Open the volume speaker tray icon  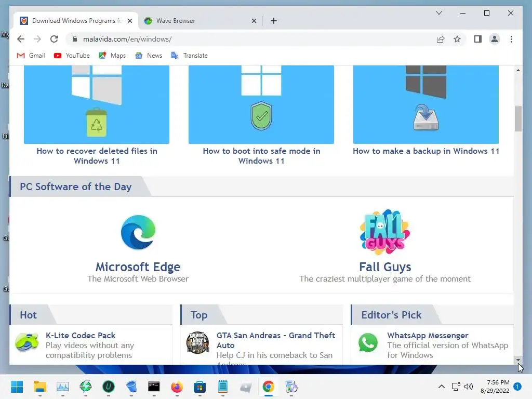click(x=469, y=387)
